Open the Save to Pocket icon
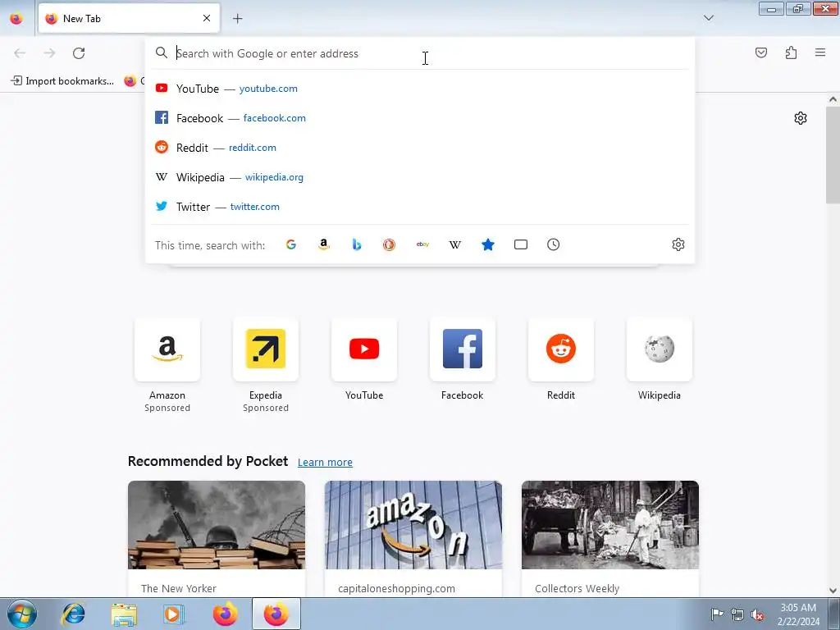Screen dimensions: 840x630 (x=760, y=52)
